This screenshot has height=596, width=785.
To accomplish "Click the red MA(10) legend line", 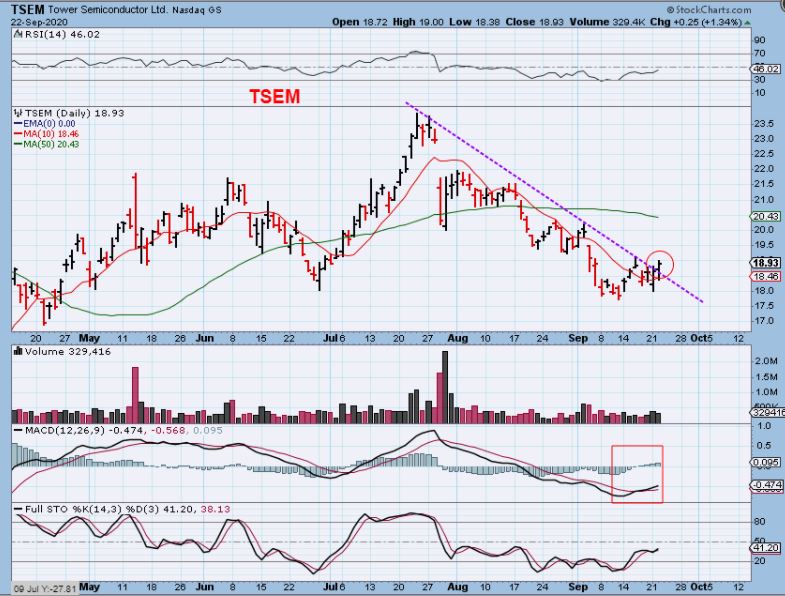I will click(18, 134).
